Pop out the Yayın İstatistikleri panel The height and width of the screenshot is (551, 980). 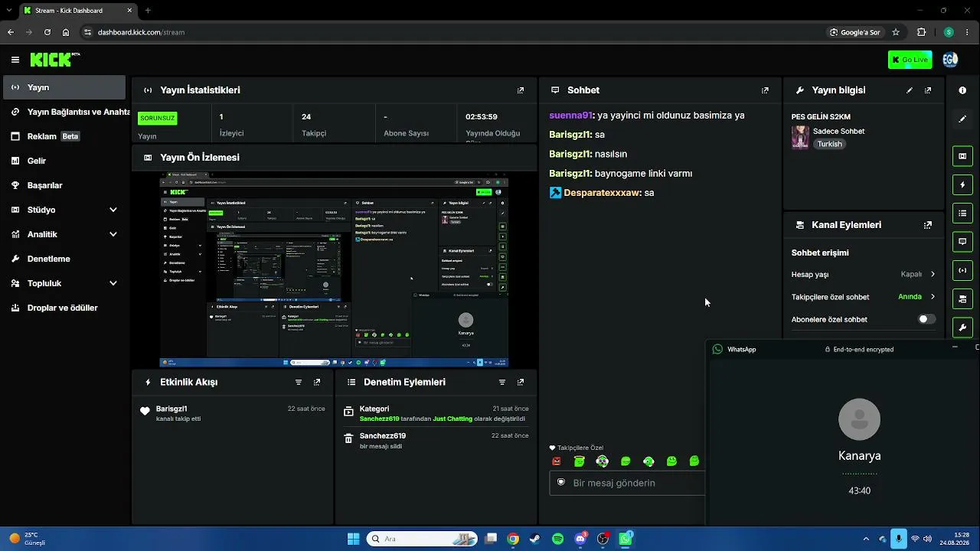pyautogui.click(x=521, y=90)
